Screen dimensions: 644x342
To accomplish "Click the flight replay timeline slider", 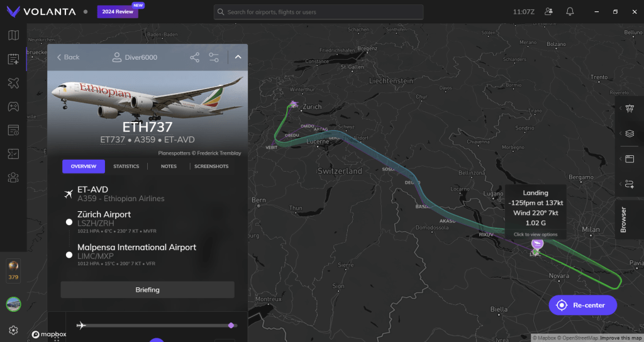I will [x=157, y=325].
